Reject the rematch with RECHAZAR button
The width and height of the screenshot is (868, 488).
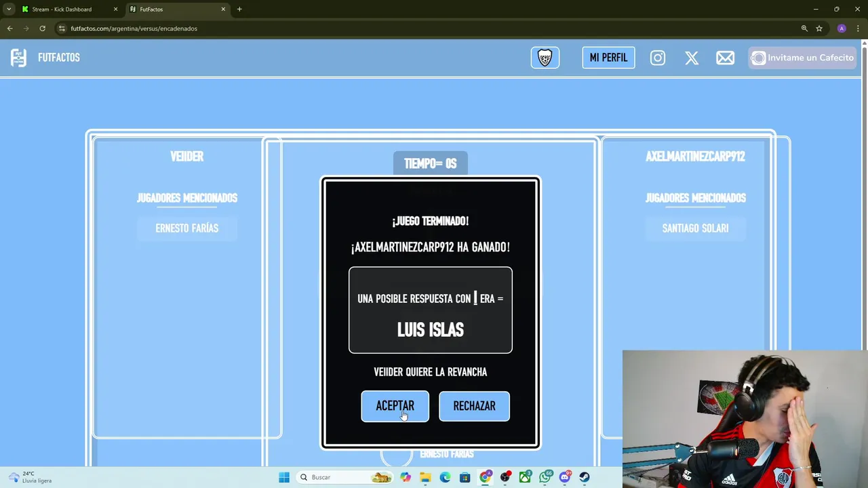(474, 406)
